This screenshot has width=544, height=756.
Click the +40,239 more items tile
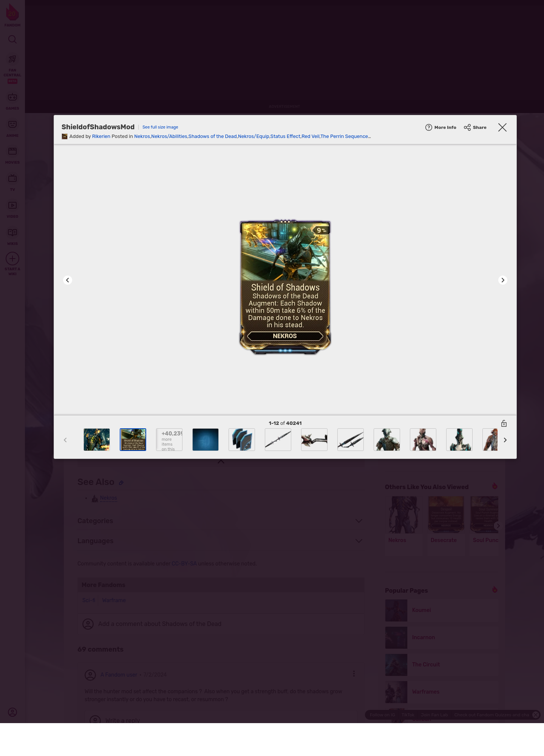tap(169, 440)
